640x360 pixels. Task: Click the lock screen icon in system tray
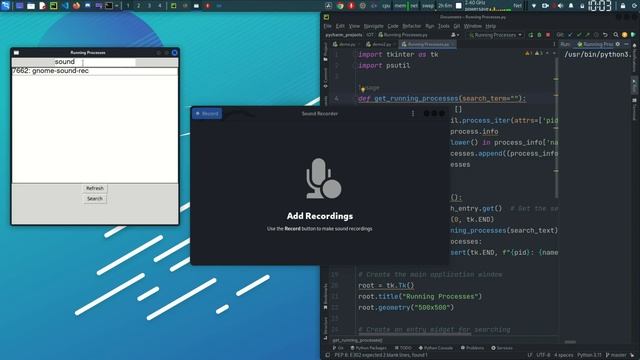pos(623,6)
